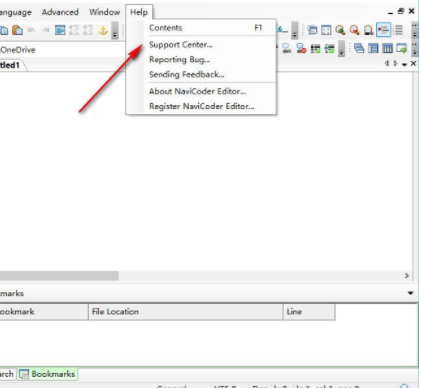Open overflow dropdown next to anchor icon
Image resolution: width=421 pixels, height=388 pixels.
(x=115, y=30)
